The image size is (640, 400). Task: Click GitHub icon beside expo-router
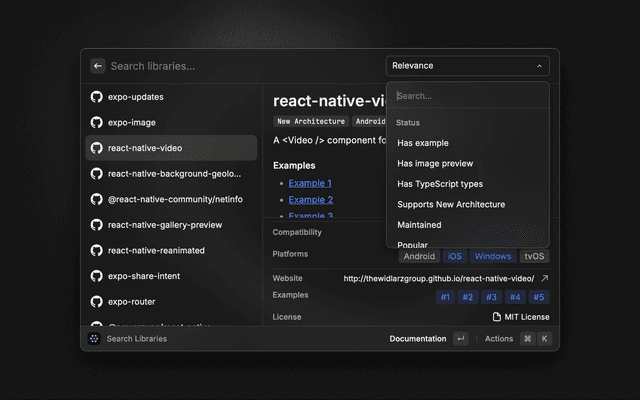point(97,301)
